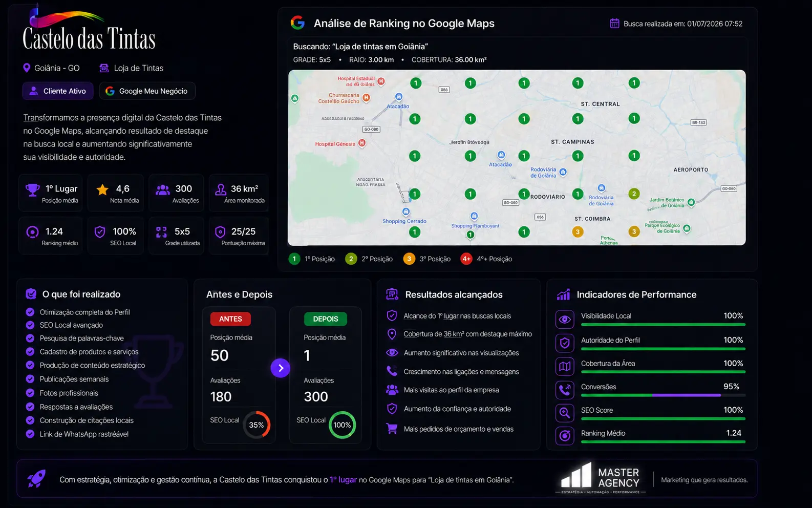Click the number 2 ranking marker on the map
Screen dimensions: 812x508
point(634,194)
